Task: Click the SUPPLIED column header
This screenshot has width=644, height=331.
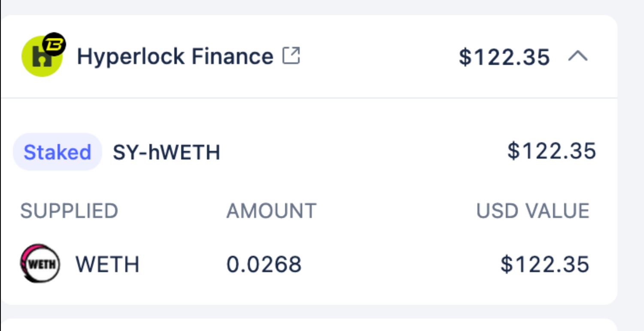Action: click(x=69, y=211)
